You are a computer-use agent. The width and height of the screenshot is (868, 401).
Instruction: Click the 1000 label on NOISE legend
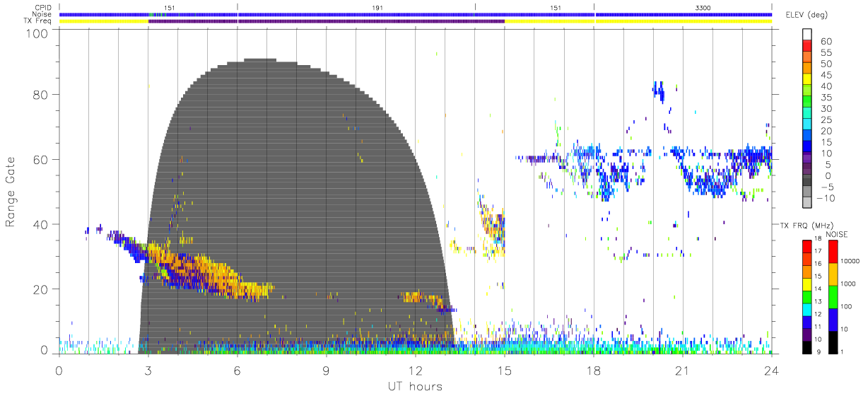pyautogui.click(x=850, y=284)
